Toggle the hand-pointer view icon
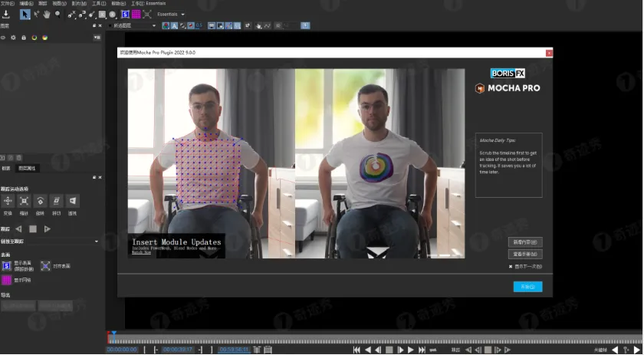The height and width of the screenshot is (355, 644). coord(259,25)
